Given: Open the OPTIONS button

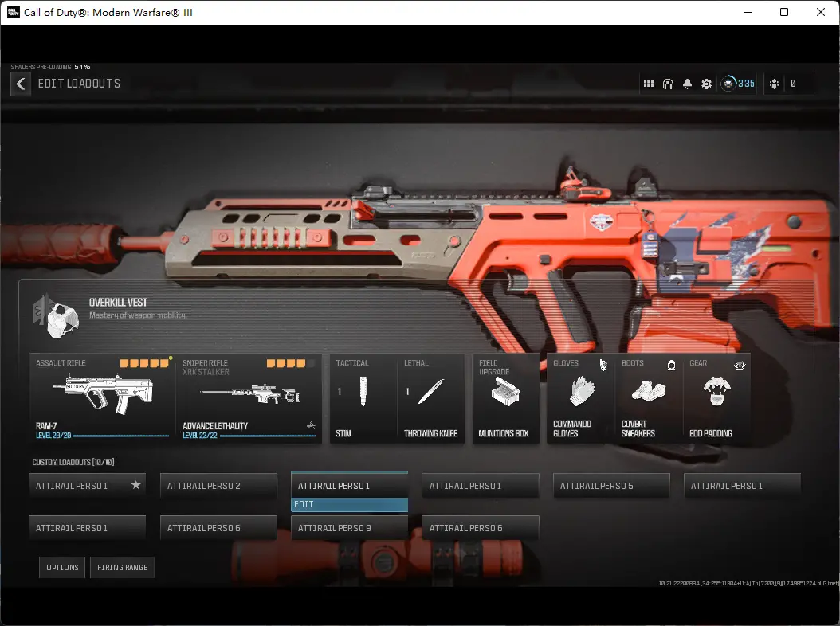Looking at the screenshot, I should click(x=62, y=568).
